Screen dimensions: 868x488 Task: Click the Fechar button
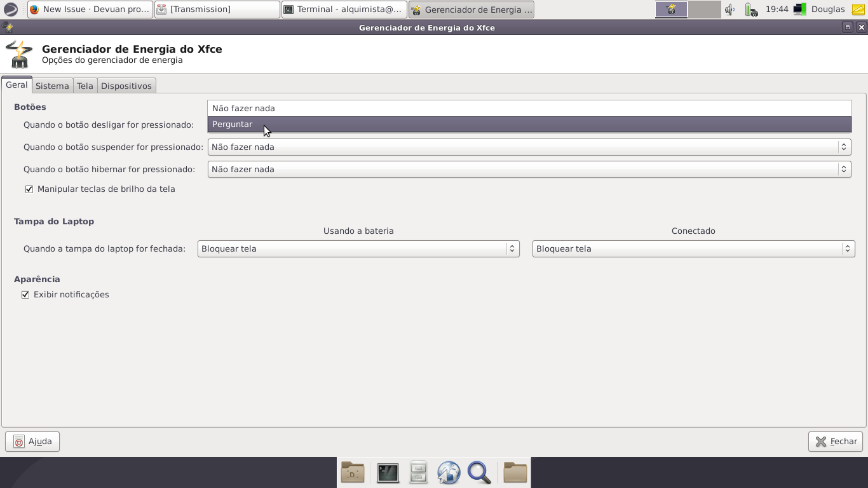(836, 442)
